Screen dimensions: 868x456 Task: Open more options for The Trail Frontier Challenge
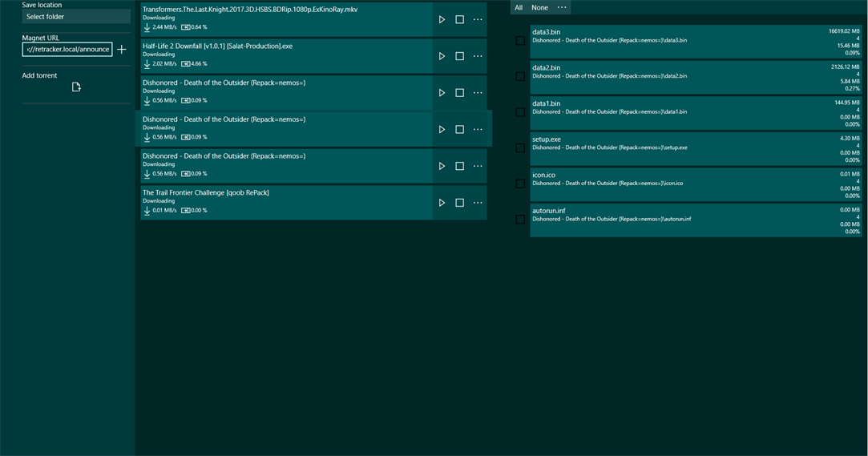click(x=478, y=203)
